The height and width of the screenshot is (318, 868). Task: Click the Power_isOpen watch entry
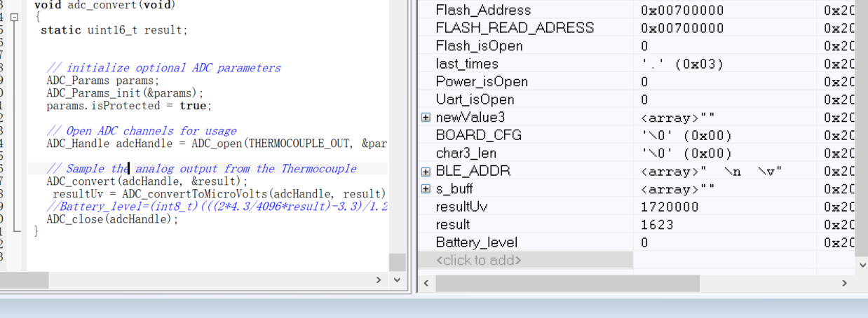click(482, 81)
